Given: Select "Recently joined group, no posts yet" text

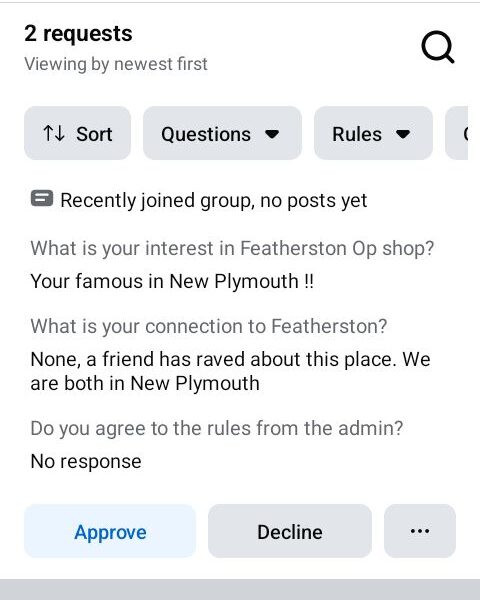Looking at the screenshot, I should [x=214, y=201].
